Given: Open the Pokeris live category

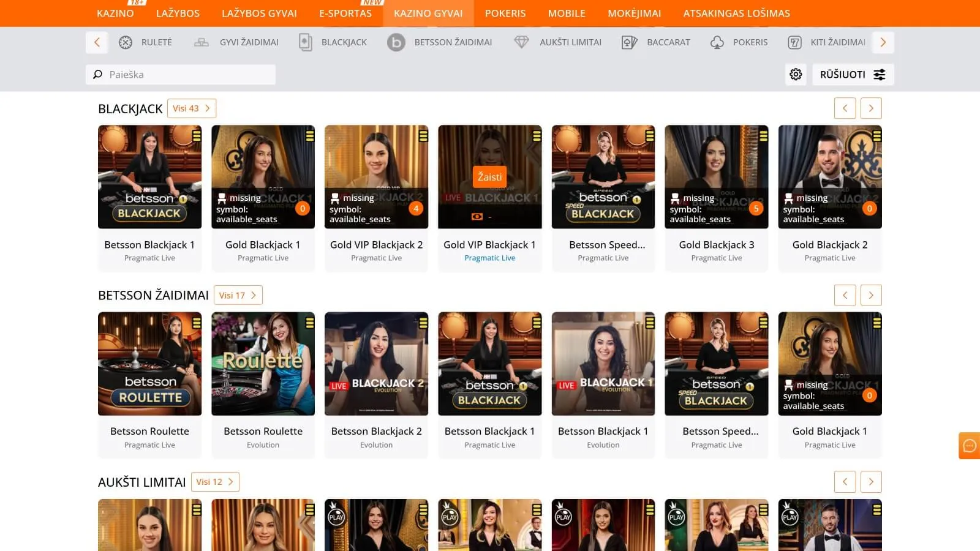Looking at the screenshot, I should (739, 42).
